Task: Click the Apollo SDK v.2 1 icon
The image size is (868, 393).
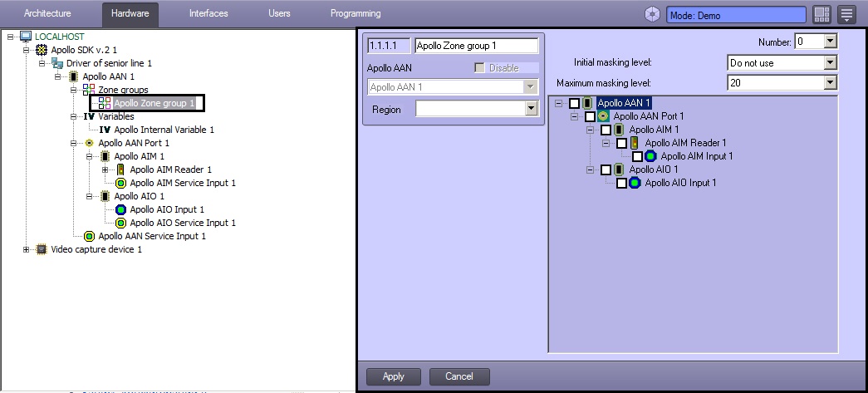Action: (x=42, y=50)
